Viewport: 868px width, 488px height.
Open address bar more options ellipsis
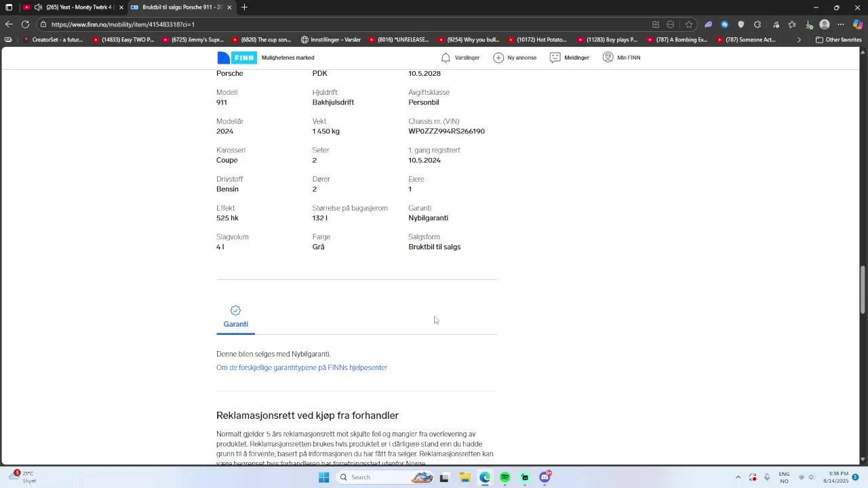point(671,24)
